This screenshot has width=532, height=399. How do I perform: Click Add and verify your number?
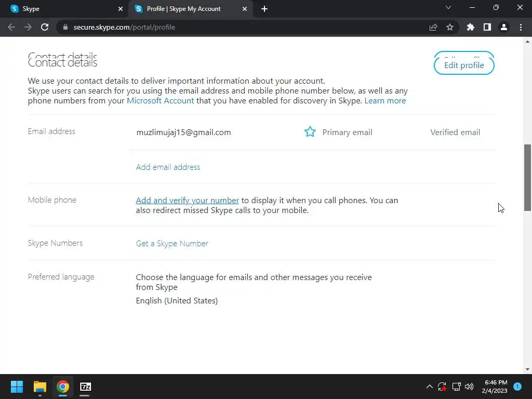pyautogui.click(x=187, y=201)
